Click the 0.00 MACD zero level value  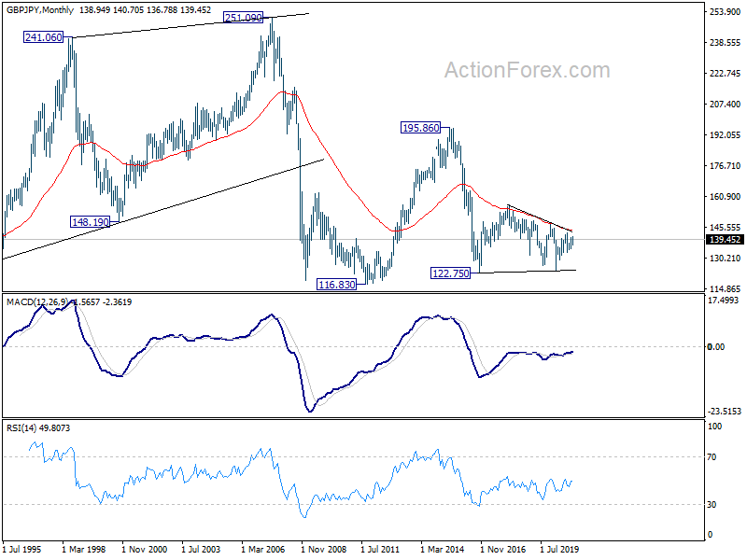(x=716, y=346)
